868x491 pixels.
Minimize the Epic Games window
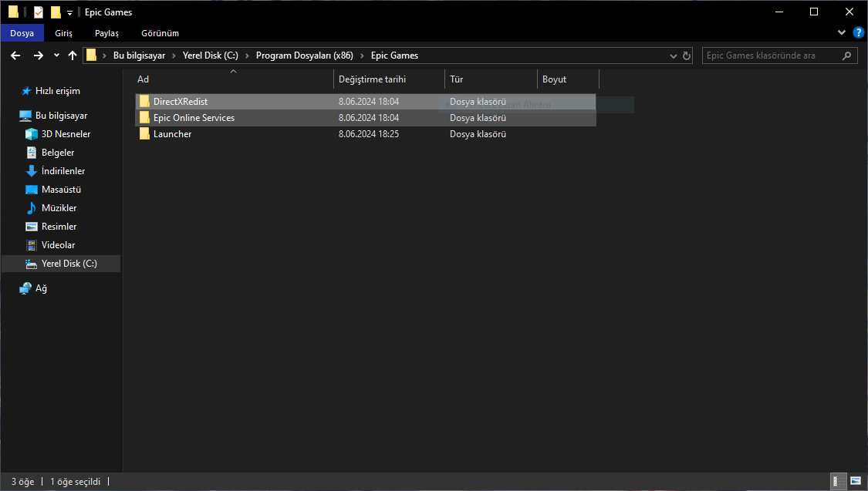(x=779, y=12)
